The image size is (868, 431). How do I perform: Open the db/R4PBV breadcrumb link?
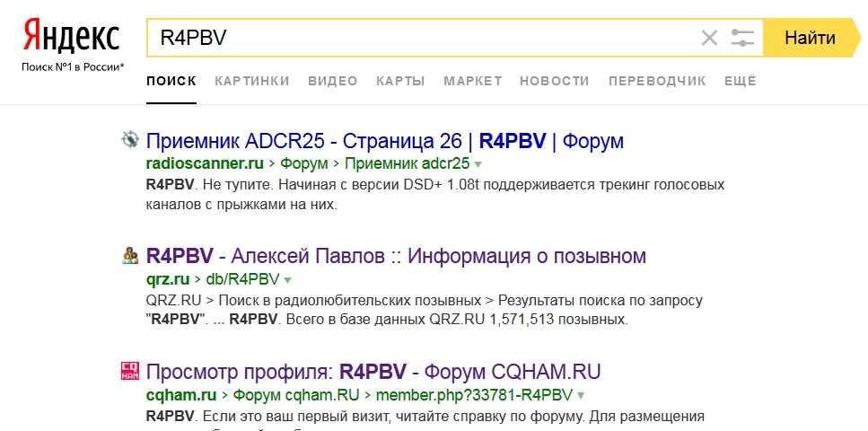(242, 279)
